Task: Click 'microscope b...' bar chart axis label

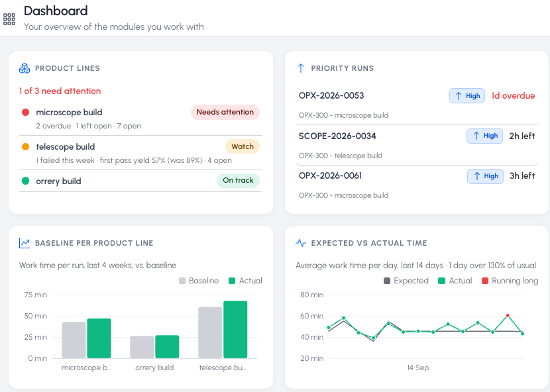Action: point(86,367)
